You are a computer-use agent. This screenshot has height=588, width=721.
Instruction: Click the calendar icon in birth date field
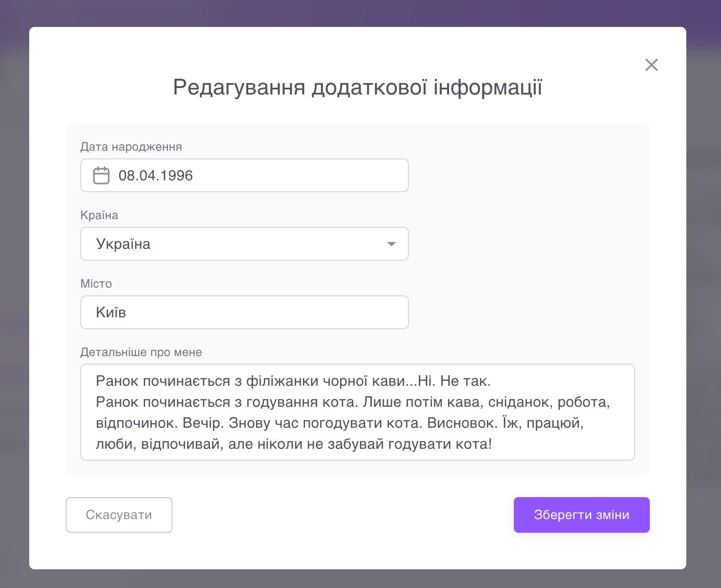101,175
